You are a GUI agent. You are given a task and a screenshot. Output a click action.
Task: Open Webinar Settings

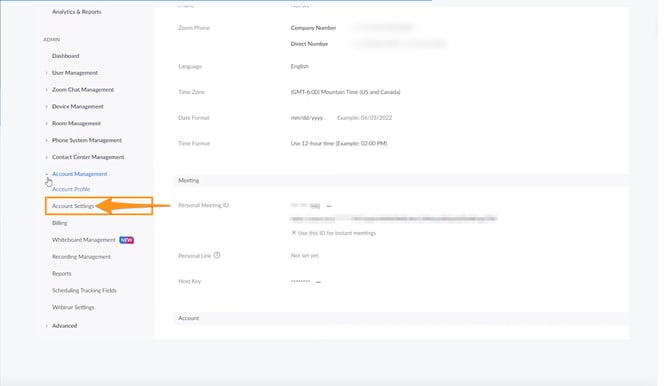73,307
